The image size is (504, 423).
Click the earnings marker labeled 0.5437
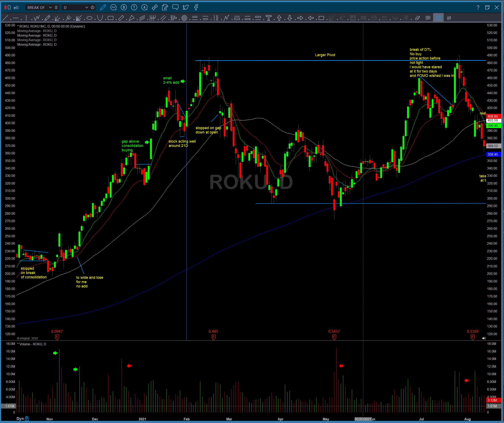point(334,337)
